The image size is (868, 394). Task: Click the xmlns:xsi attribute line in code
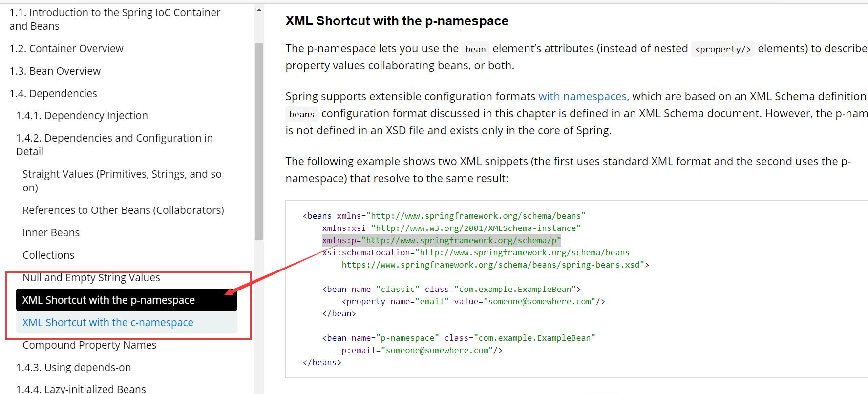451,228
